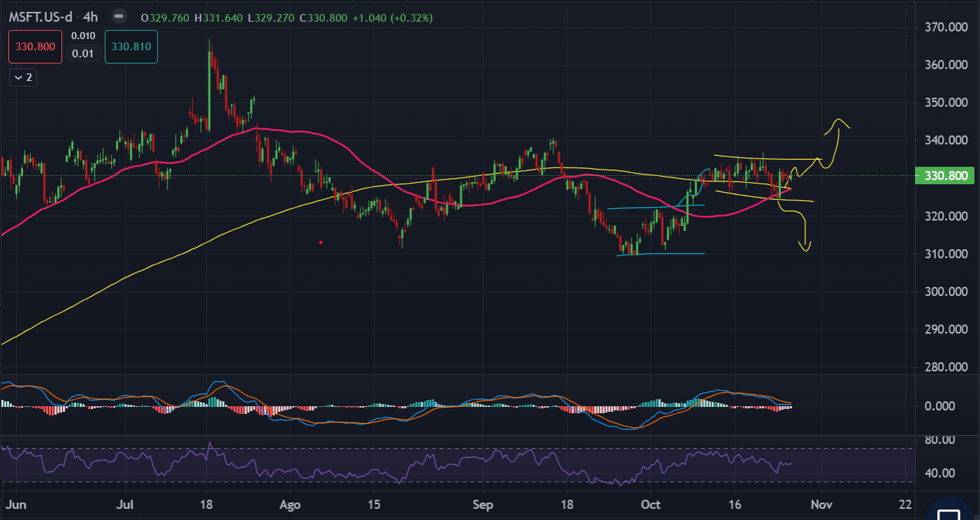Click the red sell price button 330.800
980x520 pixels.
click(x=35, y=47)
